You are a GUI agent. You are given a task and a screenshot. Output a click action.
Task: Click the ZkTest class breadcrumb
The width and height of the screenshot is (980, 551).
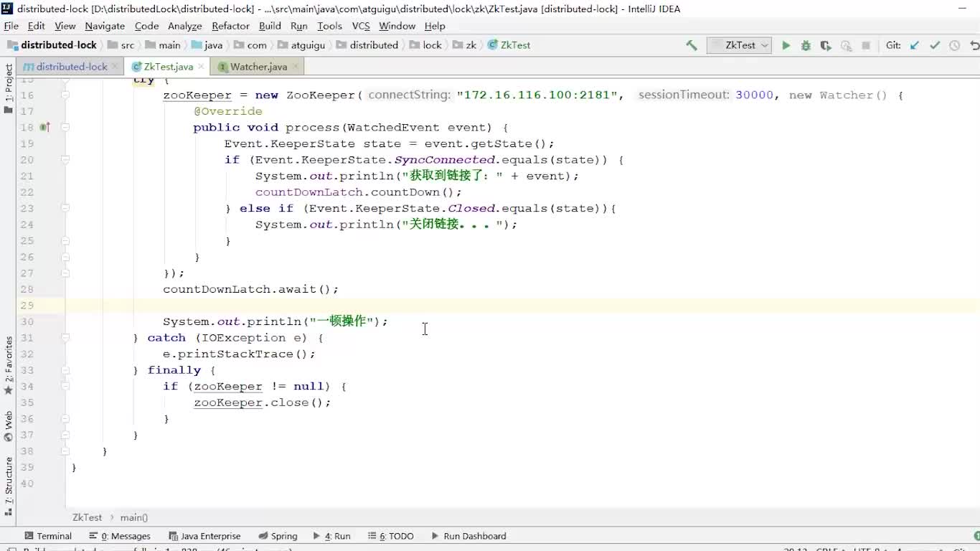509,45
